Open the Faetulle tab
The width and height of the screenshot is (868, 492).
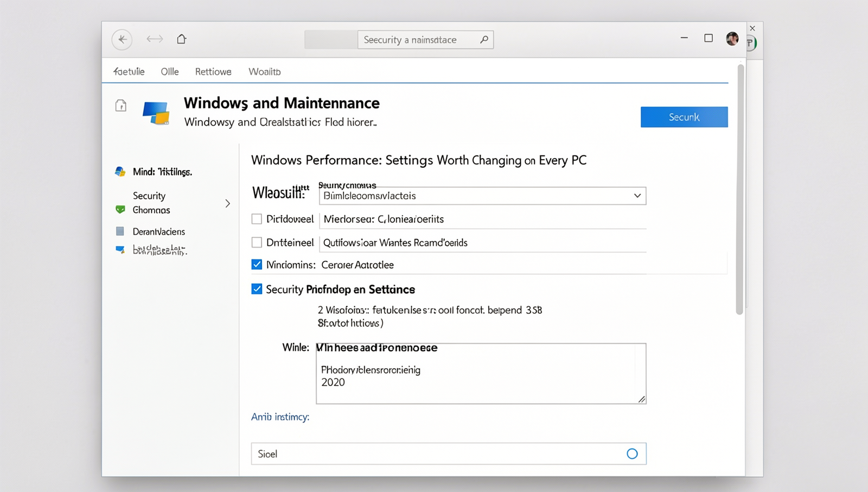[129, 71]
